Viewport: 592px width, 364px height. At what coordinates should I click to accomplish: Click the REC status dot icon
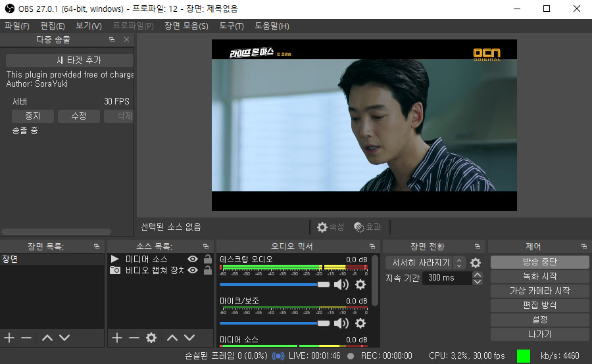coord(351,355)
